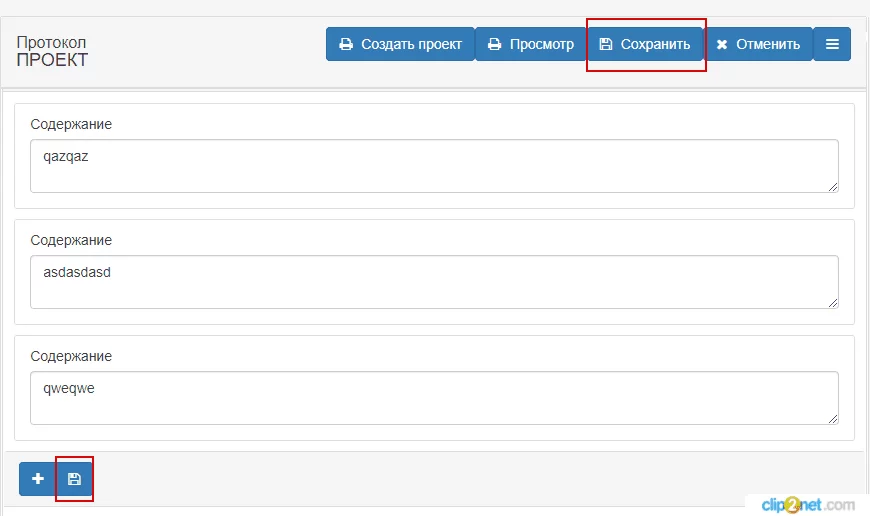Focus the text area containing qweqwe

[434, 398]
